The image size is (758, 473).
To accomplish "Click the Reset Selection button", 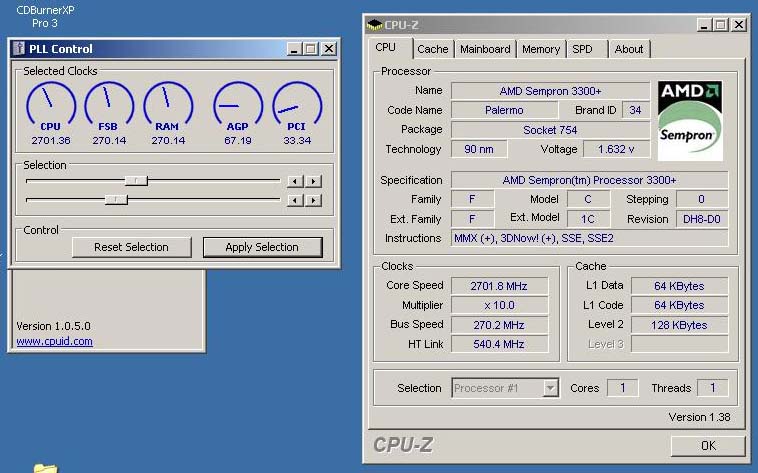I will click(131, 247).
